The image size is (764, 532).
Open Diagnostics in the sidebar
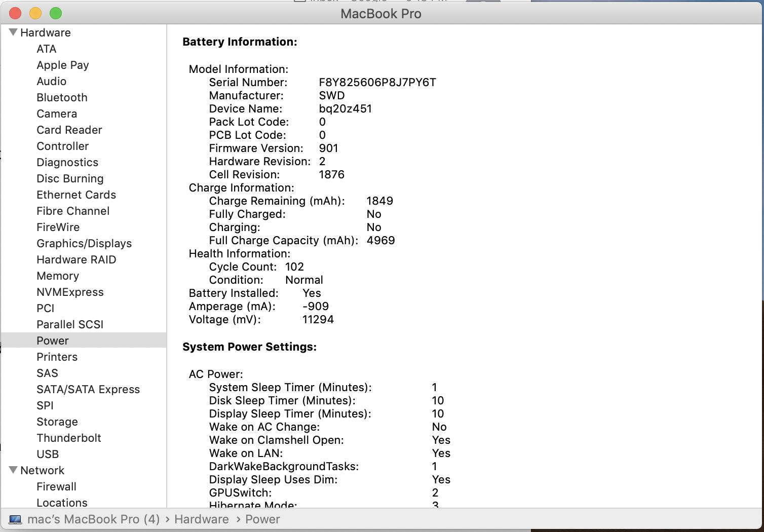pyautogui.click(x=67, y=162)
